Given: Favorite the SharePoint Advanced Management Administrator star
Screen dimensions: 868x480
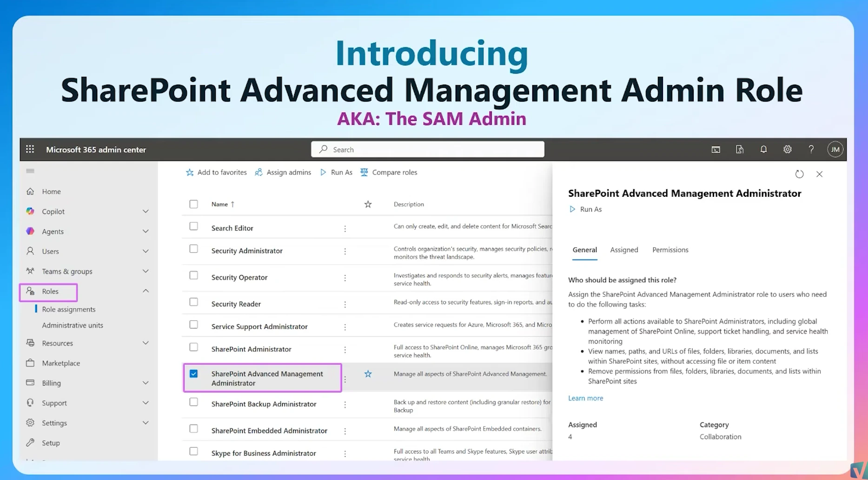Looking at the screenshot, I should [x=368, y=374].
